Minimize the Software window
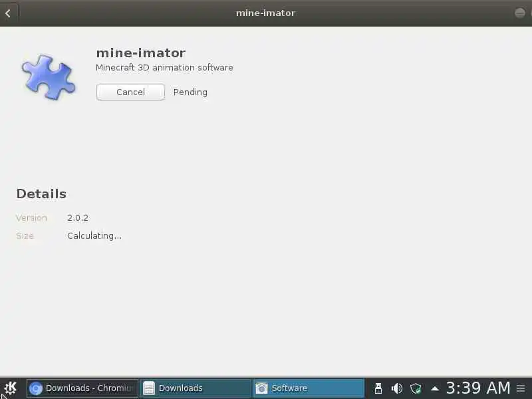Image resolution: width=532 pixels, height=399 pixels. pos(520,13)
